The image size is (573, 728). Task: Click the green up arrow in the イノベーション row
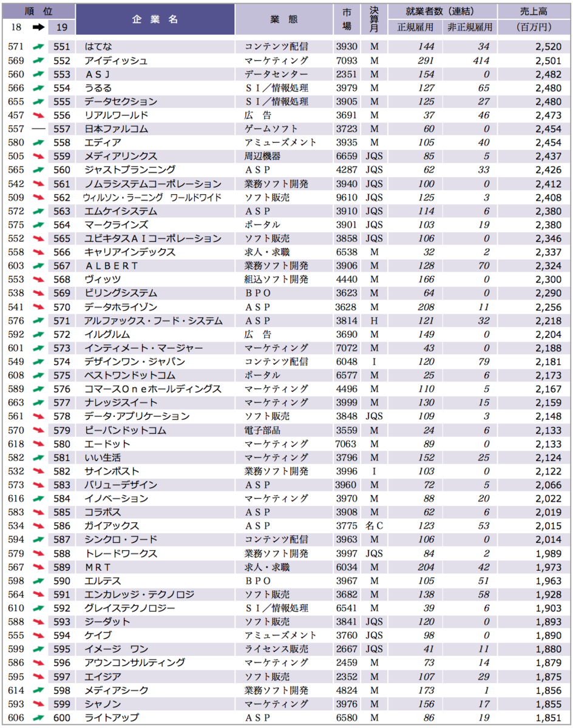39,499
